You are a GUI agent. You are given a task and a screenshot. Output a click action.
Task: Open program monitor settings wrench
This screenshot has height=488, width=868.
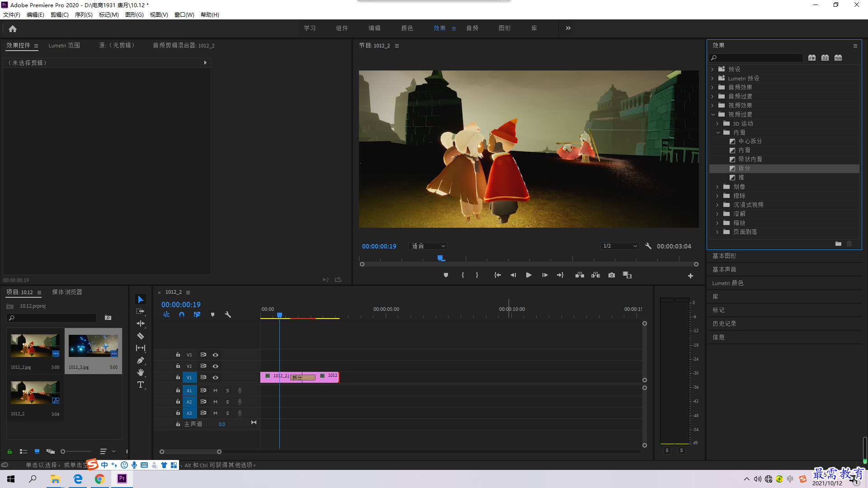point(648,246)
